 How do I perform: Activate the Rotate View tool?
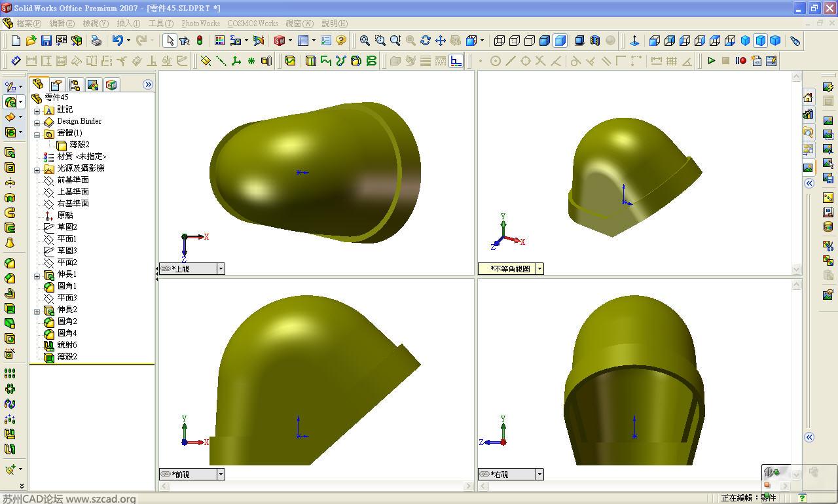(426, 41)
